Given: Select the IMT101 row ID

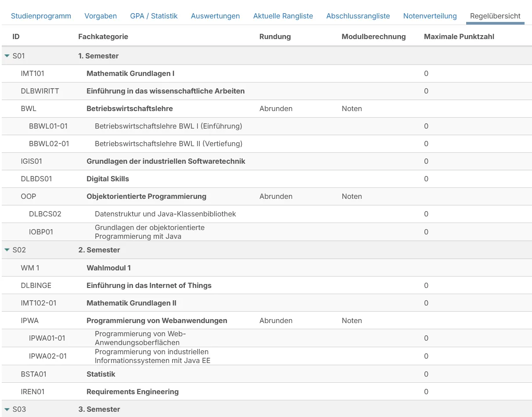Looking at the screenshot, I should [x=32, y=73].
